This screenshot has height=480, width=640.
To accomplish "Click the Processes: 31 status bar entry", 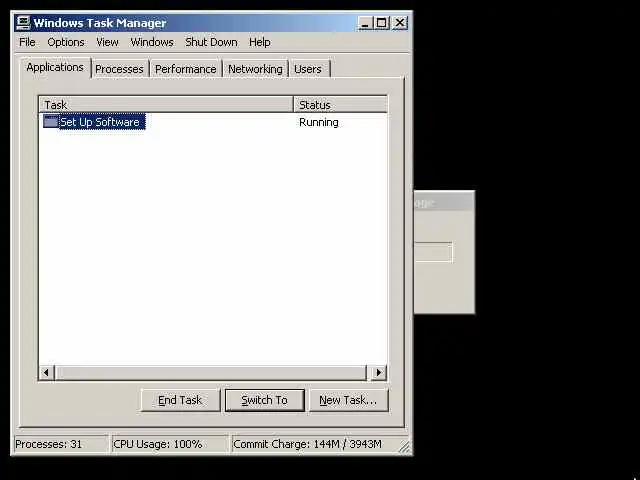I will 60,444.
